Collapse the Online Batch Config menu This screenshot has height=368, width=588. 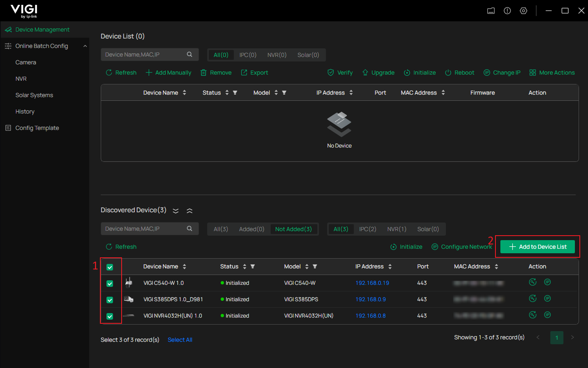(85, 46)
